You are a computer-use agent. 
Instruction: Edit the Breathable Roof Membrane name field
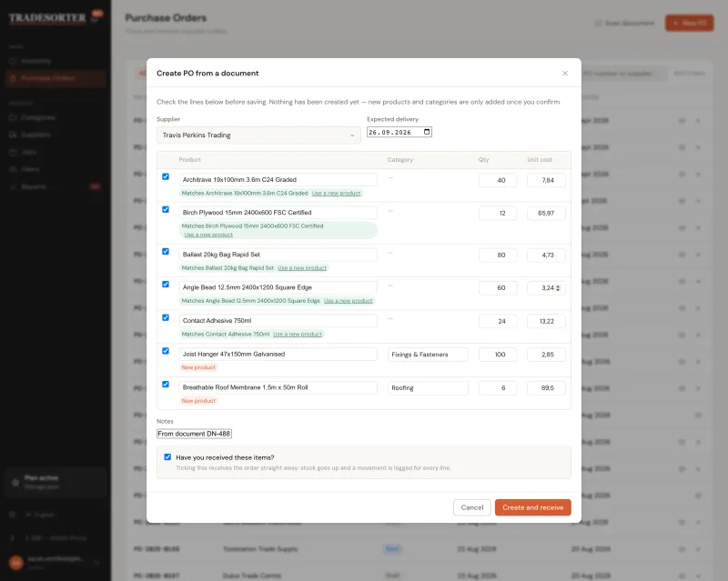[278, 387]
